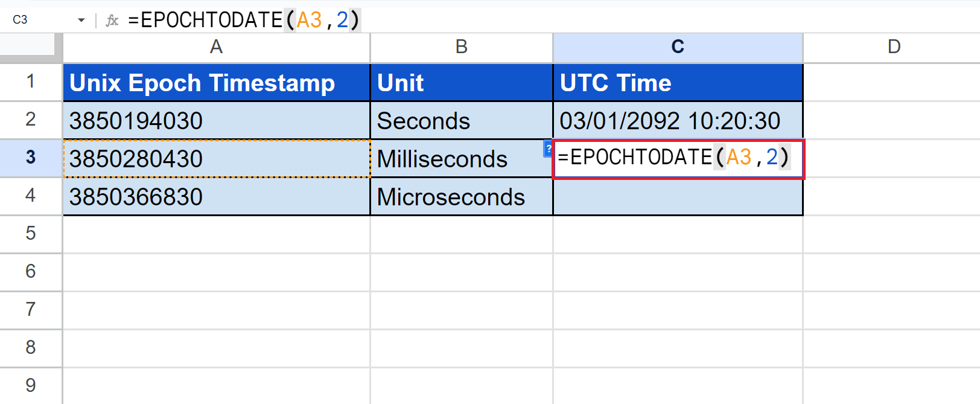Click the Unix Epoch Timestamp header cell
The image size is (980, 404).
coord(216,83)
